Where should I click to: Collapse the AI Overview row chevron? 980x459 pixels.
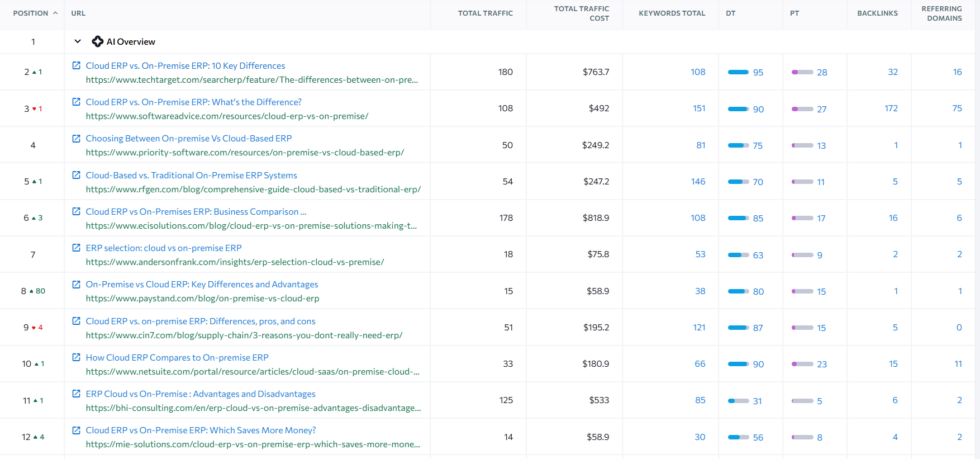point(78,41)
